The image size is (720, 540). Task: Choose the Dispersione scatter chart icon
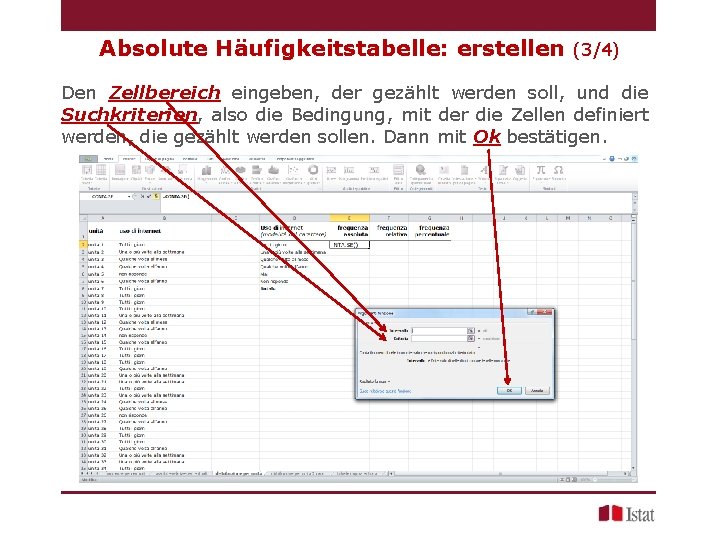292,170
